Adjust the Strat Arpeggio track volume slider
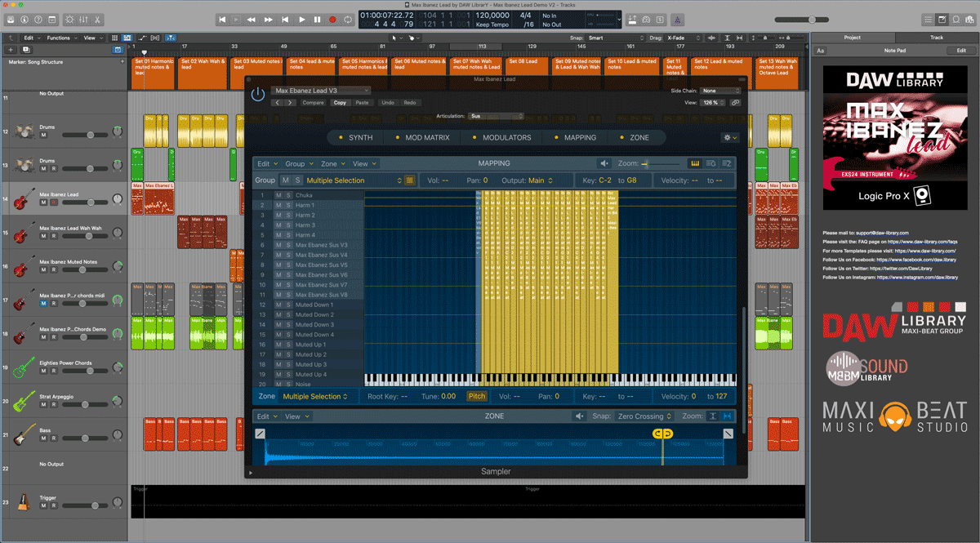The width and height of the screenshot is (980, 543). pos(87,404)
